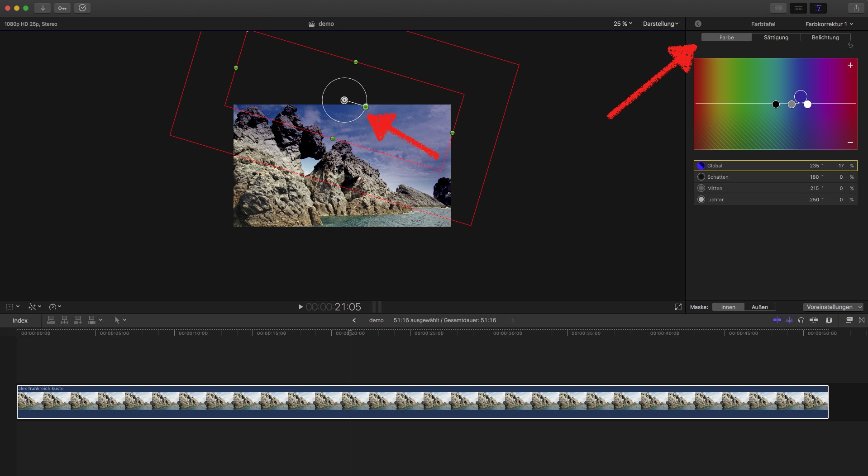Viewport: 868px width, 476px height.
Task: Show background tasks checkmark icon
Action: tap(82, 8)
